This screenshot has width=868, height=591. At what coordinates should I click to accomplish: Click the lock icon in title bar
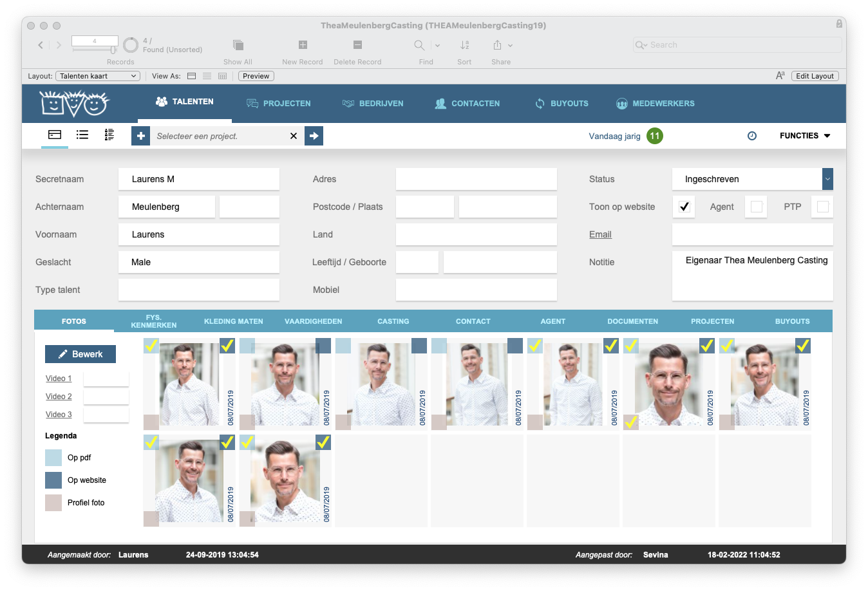coord(839,24)
